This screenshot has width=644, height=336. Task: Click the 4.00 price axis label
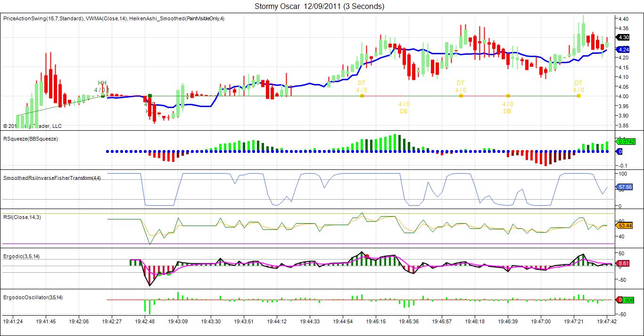coord(623,96)
